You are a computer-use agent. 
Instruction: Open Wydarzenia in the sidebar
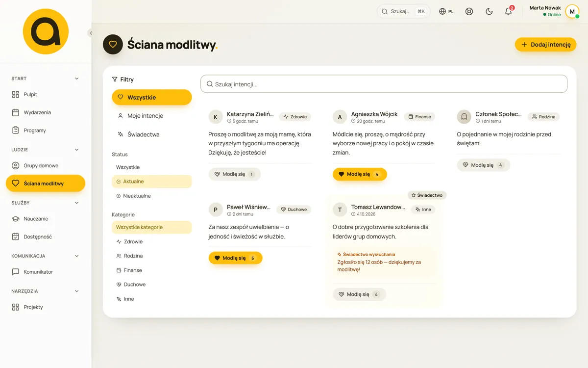click(46, 112)
